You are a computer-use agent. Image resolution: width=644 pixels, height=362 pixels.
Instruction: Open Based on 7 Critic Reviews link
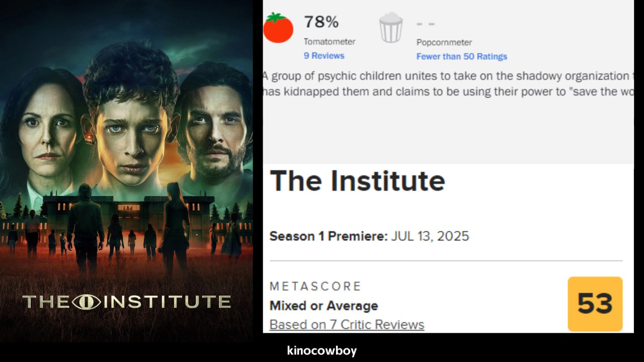[347, 325]
